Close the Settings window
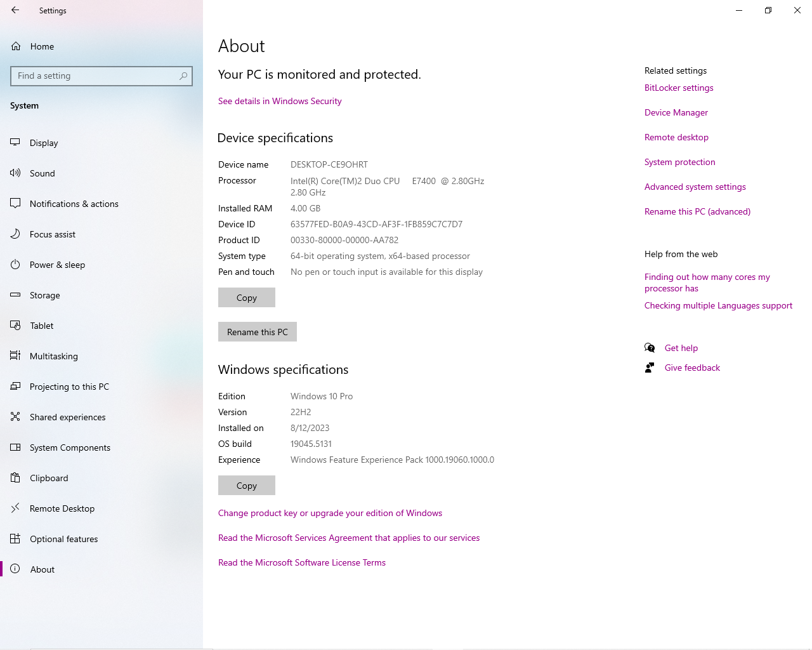812x650 pixels. [x=797, y=10]
